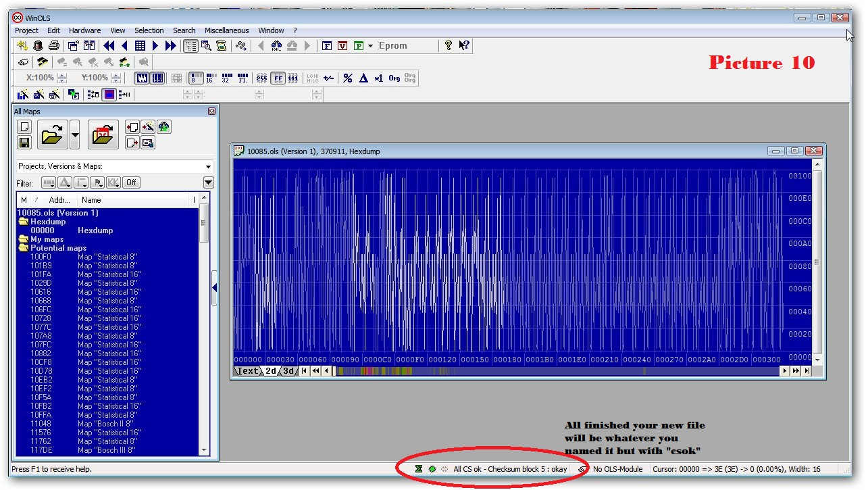
Task: Click the percent display icon
Action: coord(347,78)
